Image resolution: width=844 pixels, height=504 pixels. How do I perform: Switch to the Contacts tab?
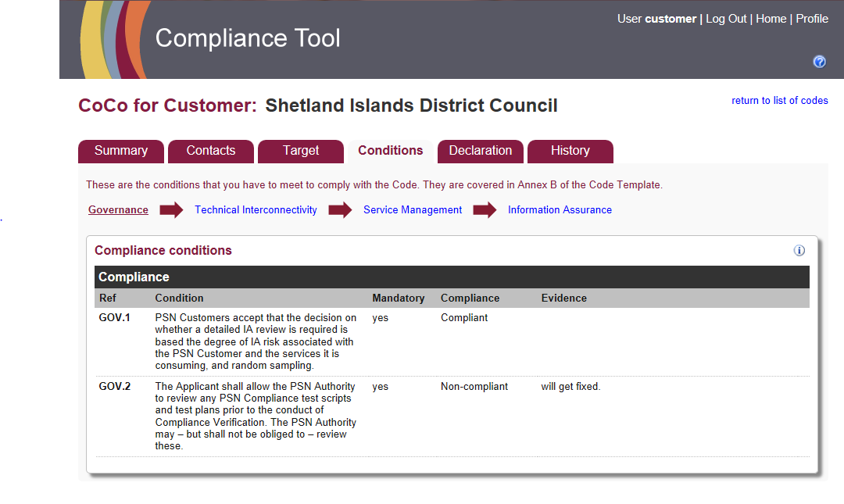[x=210, y=151]
